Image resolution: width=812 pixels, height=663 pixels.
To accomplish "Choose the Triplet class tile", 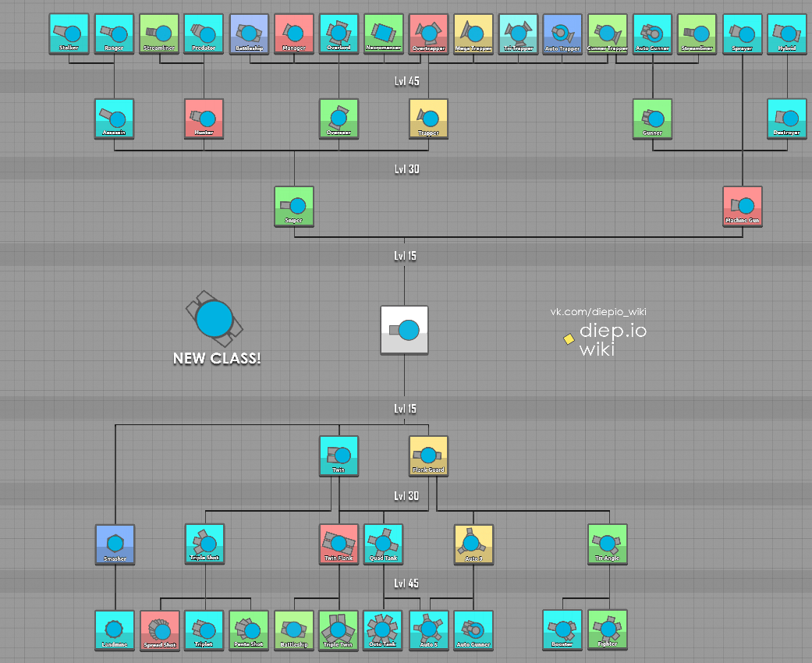I will (x=204, y=630).
